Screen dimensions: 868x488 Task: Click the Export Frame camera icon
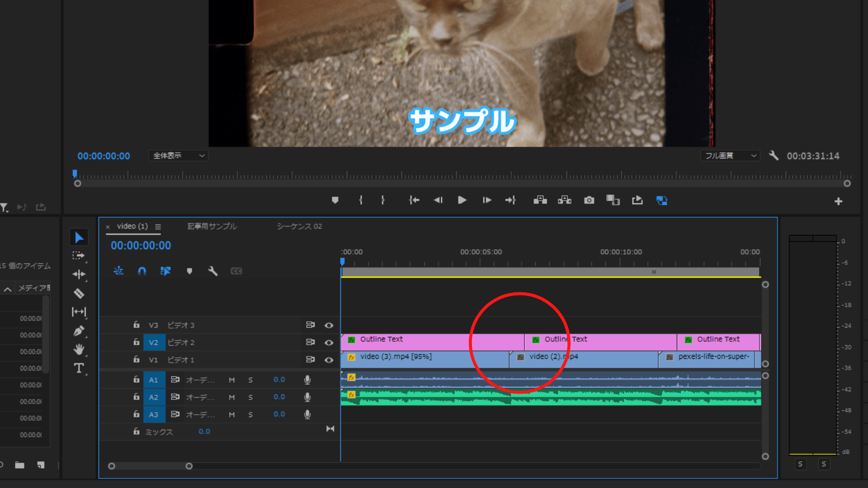tap(589, 200)
